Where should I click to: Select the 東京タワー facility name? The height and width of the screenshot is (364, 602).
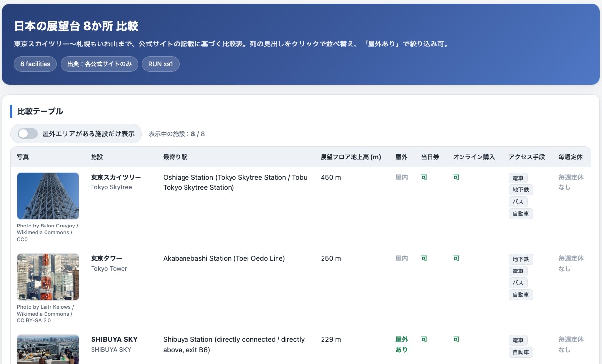pyautogui.click(x=106, y=258)
